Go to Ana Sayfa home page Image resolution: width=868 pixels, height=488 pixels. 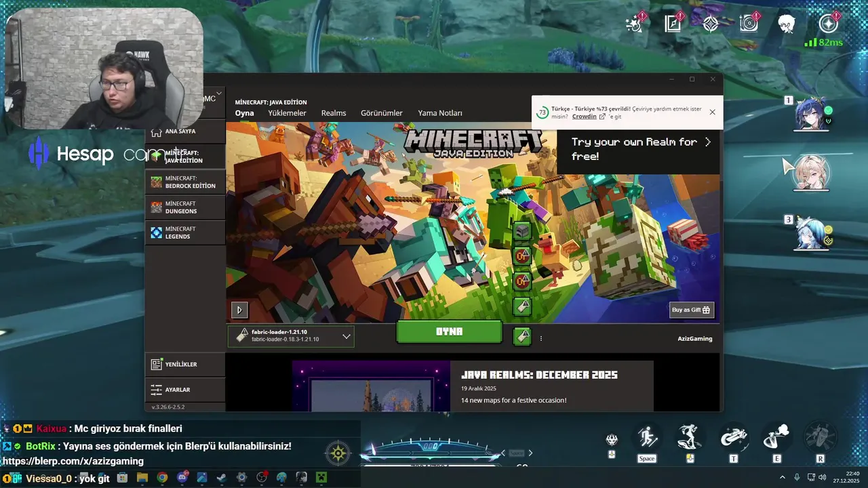pyautogui.click(x=184, y=131)
